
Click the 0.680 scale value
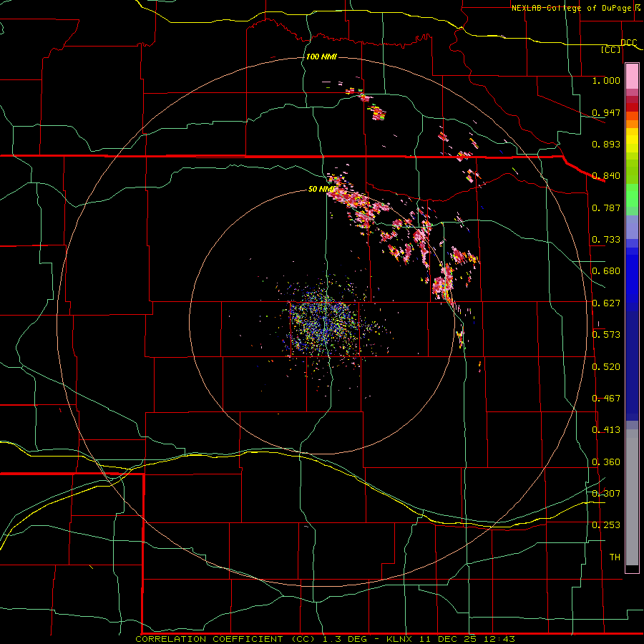(606, 271)
